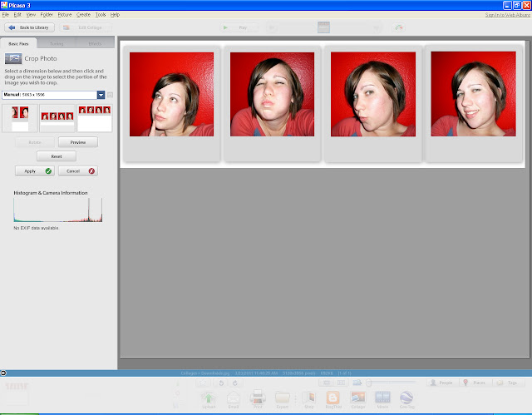The image size is (532, 415).
Task: Click the Email envelope icon
Action: point(234,399)
